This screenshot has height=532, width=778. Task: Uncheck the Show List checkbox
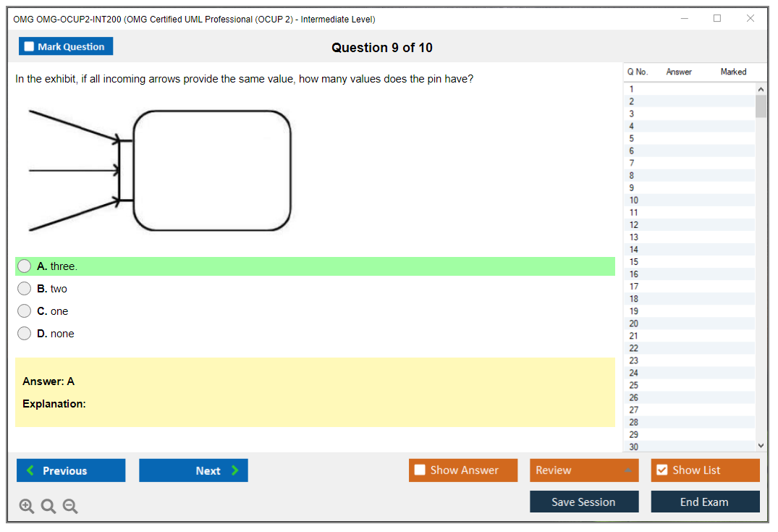(x=661, y=470)
